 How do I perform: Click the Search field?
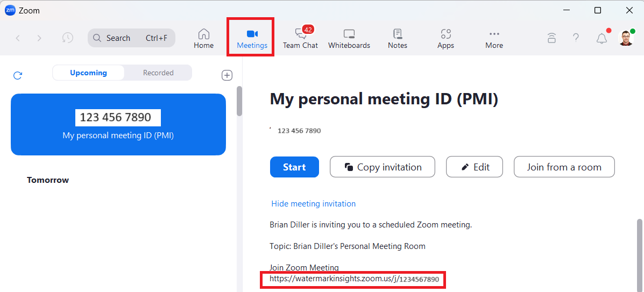(x=131, y=38)
